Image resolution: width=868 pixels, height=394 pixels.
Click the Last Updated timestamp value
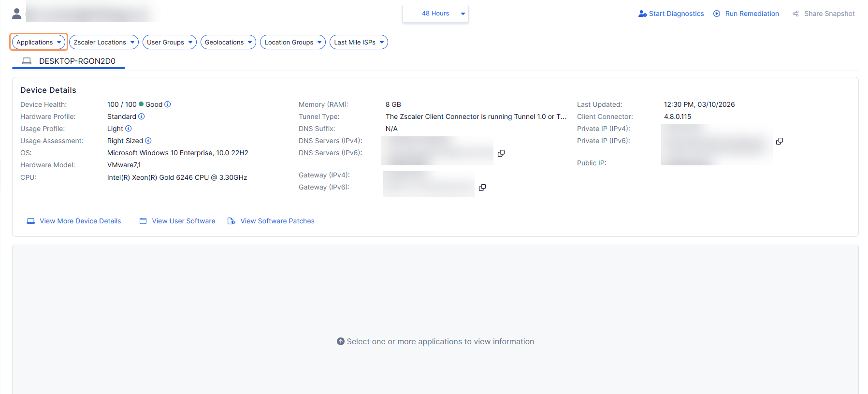point(699,104)
